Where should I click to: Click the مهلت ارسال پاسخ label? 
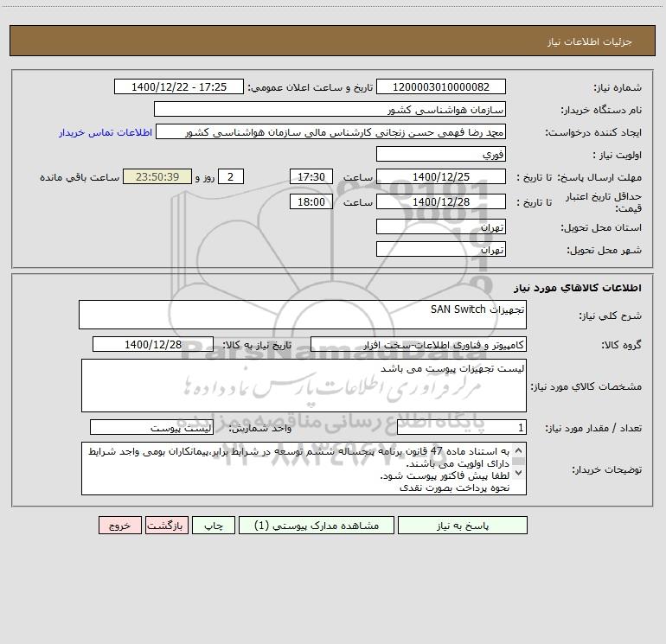599,177
